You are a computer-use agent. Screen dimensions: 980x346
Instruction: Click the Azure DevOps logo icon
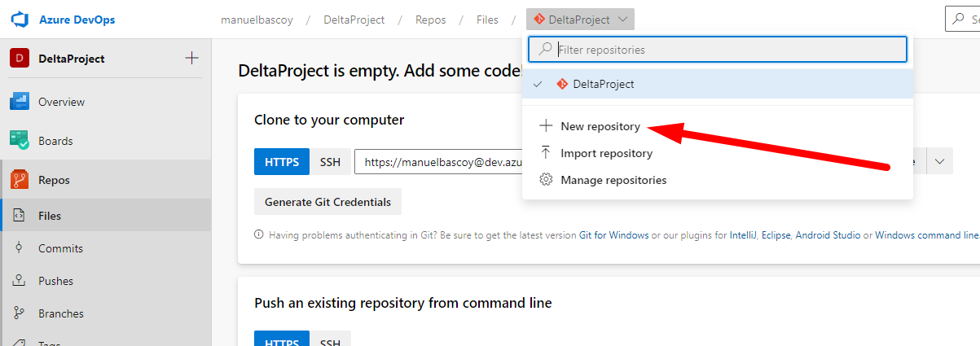[x=20, y=20]
